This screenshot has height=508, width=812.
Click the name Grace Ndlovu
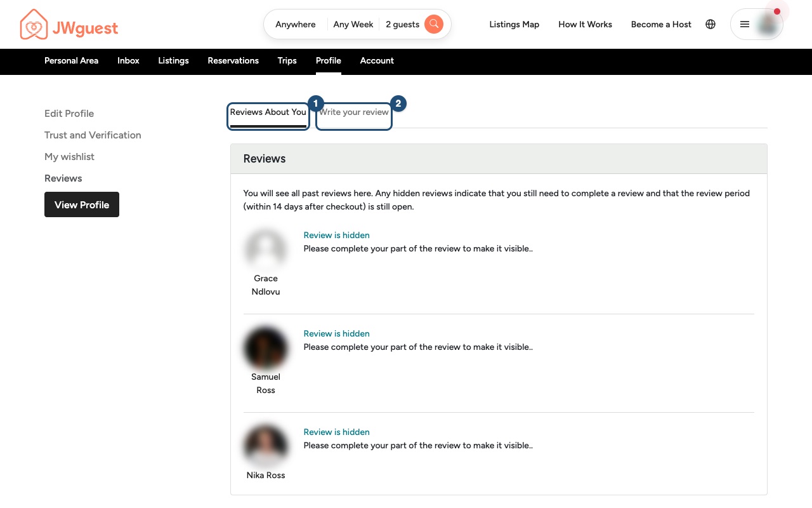[x=266, y=285]
